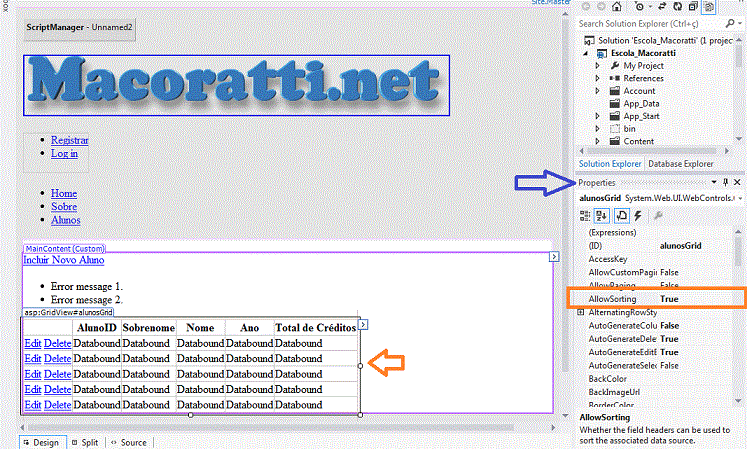Click the AlunoID column header

[97, 328]
